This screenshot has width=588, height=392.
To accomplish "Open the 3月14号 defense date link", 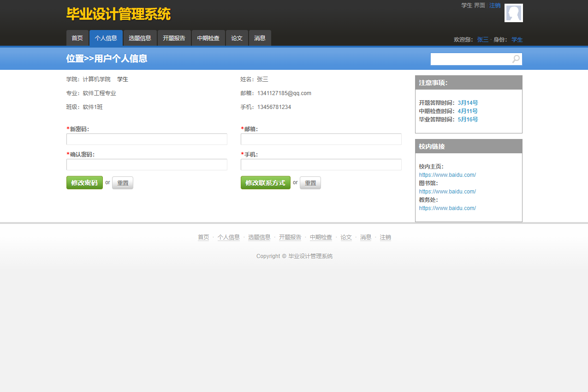I will 467,103.
